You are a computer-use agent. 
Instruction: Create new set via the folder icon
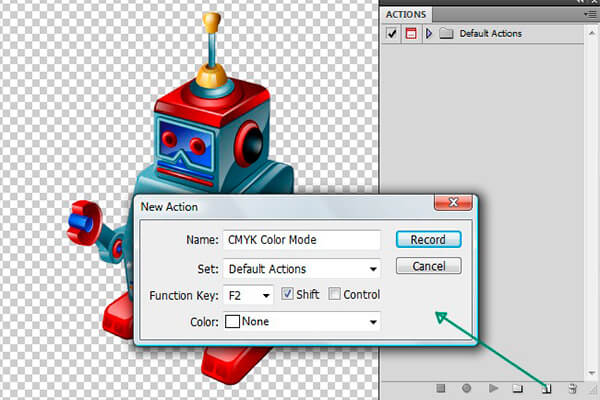tap(517, 389)
